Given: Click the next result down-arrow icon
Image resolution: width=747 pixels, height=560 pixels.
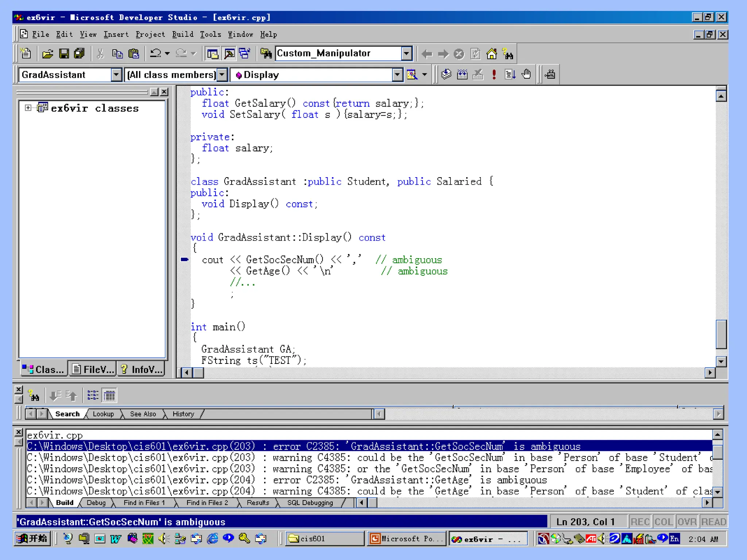Looking at the screenshot, I should coord(55,395).
